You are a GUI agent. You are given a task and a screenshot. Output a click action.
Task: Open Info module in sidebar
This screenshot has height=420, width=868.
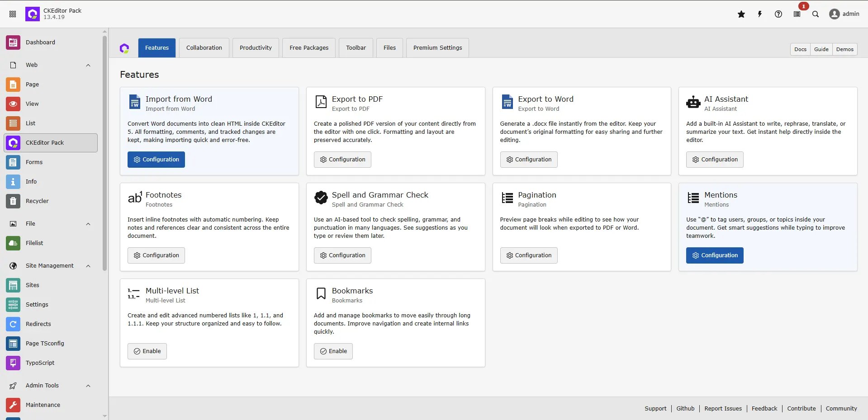tap(51, 182)
